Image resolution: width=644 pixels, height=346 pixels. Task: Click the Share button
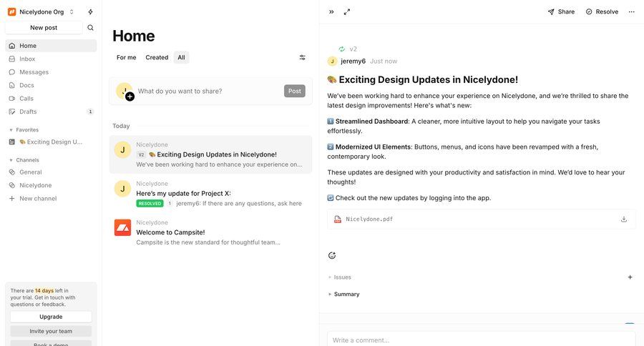click(561, 11)
